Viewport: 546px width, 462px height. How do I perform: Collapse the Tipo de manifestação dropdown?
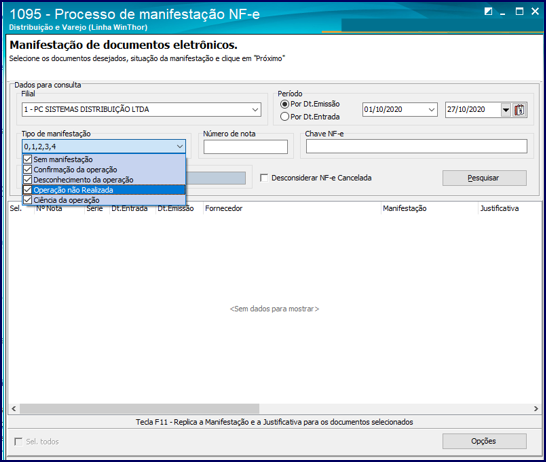click(x=180, y=146)
